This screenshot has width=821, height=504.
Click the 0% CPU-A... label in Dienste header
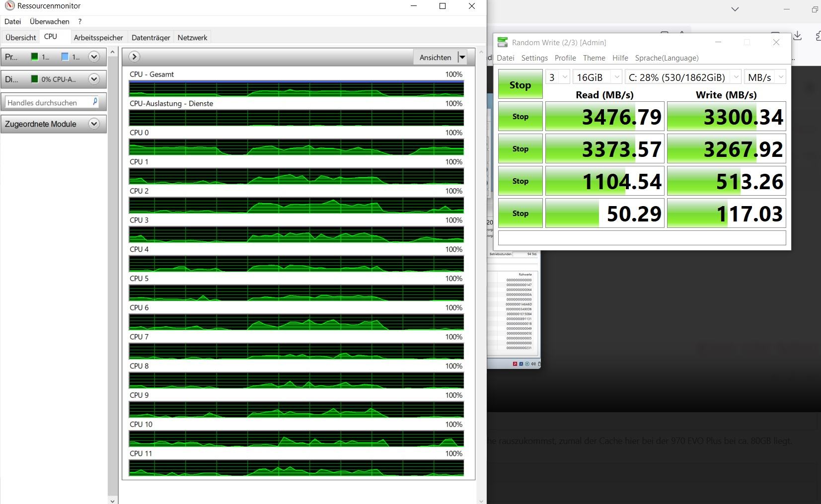click(59, 79)
